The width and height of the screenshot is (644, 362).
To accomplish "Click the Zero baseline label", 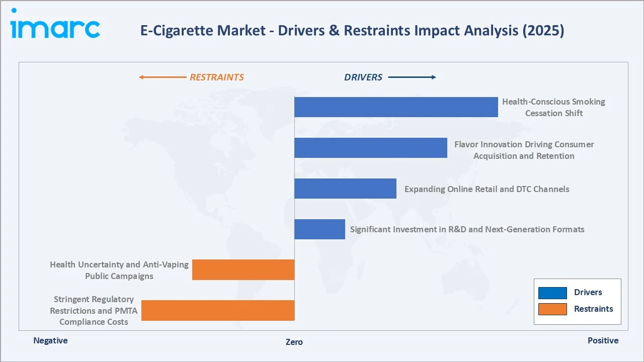I will pyautogui.click(x=294, y=342).
